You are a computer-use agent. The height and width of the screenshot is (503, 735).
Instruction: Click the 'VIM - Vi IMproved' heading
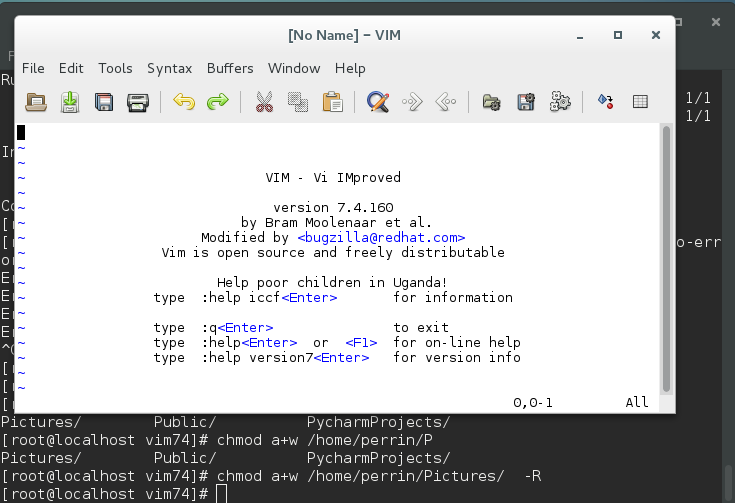point(333,178)
